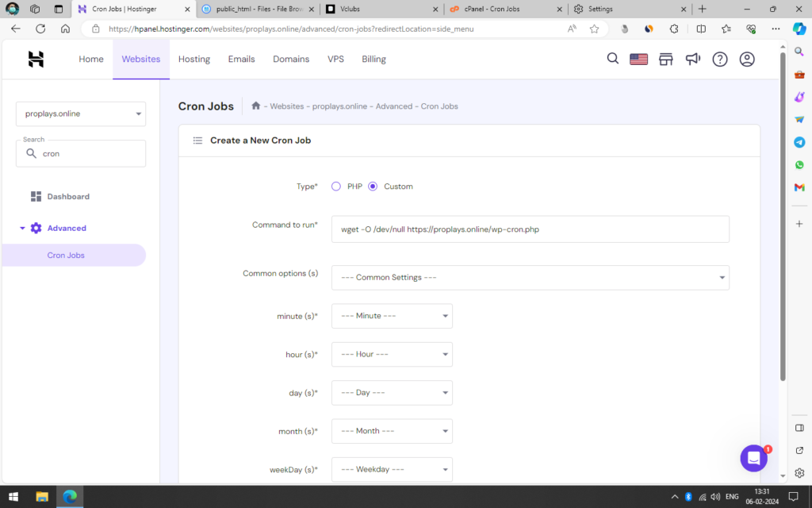Select the Custom type radio button

pyautogui.click(x=373, y=187)
